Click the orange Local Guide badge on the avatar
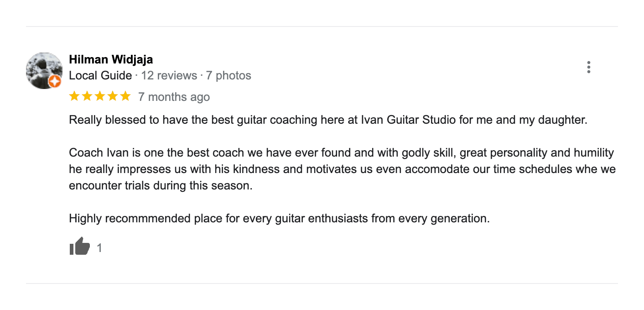The height and width of the screenshot is (310, 644). 55,82
